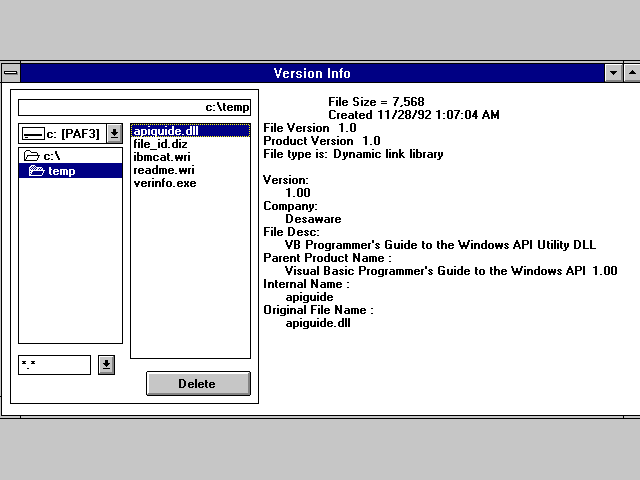Click the drive icon in the drive selector
The image size is (640, 480).
coord(32,133)
